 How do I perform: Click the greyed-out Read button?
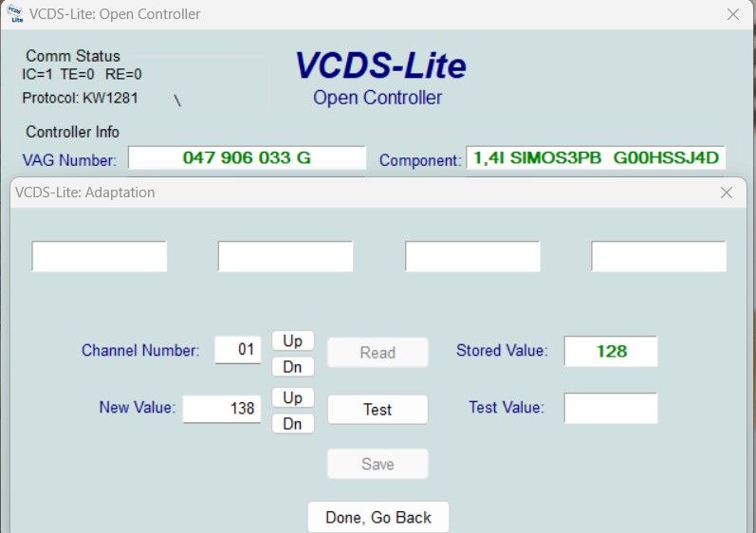(378, 352)
